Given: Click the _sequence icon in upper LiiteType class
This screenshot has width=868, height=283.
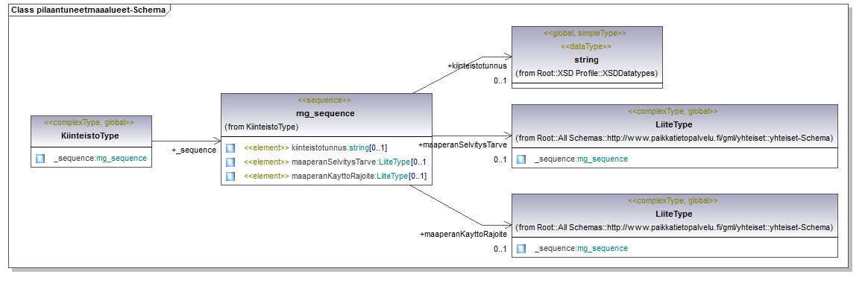Looking at the screenshot, I should click(521, 159).
